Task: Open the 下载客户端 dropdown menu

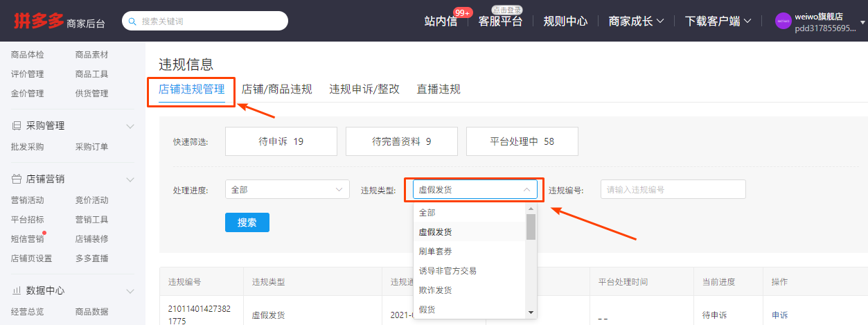Action: 718,21
